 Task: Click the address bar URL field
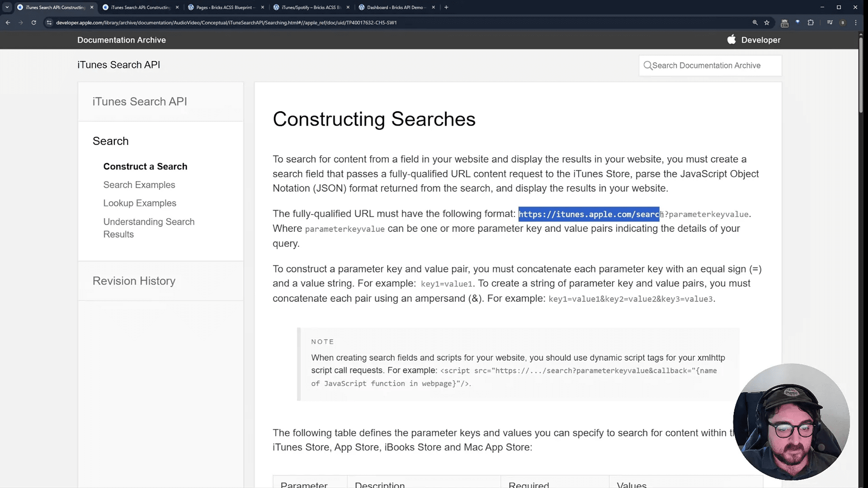[398, 23]
